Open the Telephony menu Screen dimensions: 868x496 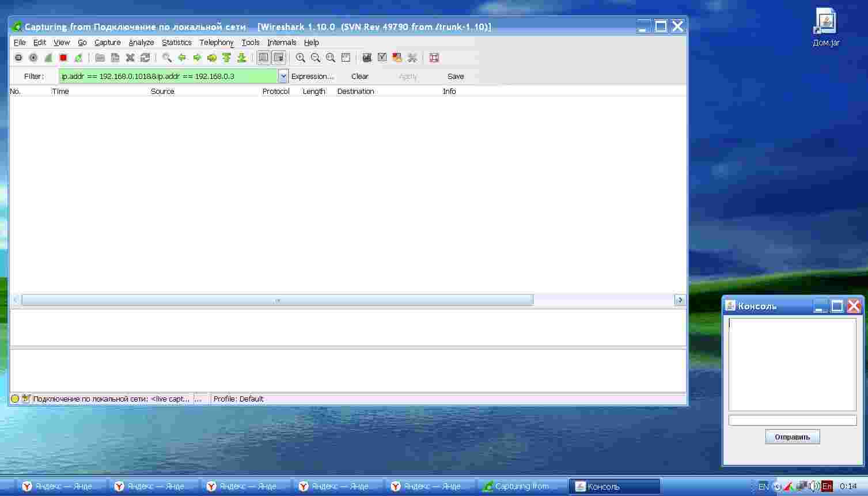pos(217,43)
